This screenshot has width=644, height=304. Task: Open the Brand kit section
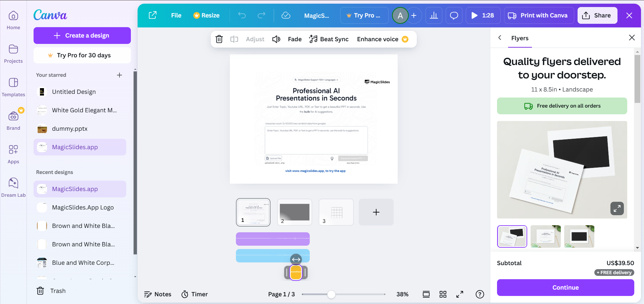click(13, 121)
